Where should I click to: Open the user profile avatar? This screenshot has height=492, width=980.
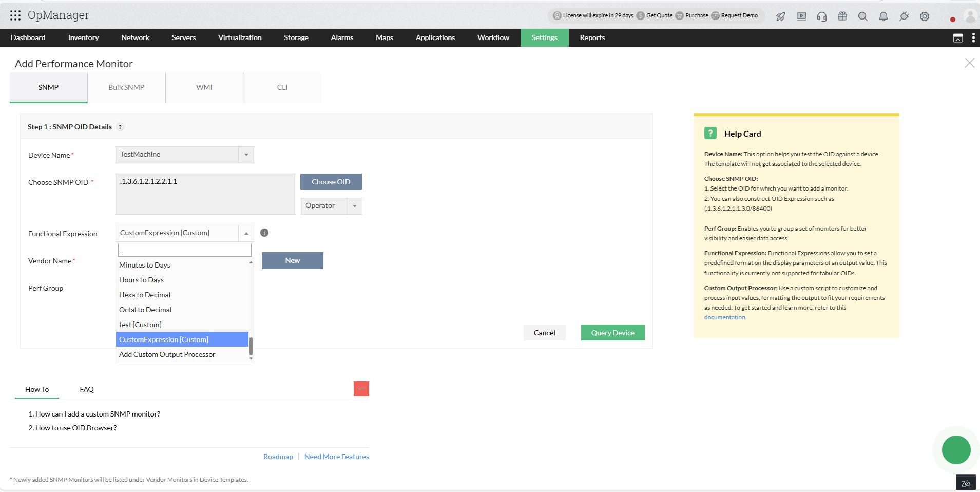(970, 16)
